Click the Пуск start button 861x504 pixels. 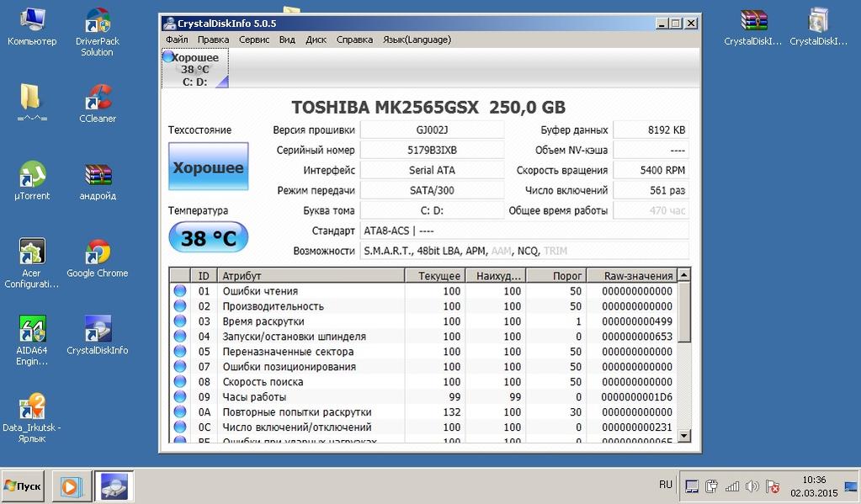[23, 485]
